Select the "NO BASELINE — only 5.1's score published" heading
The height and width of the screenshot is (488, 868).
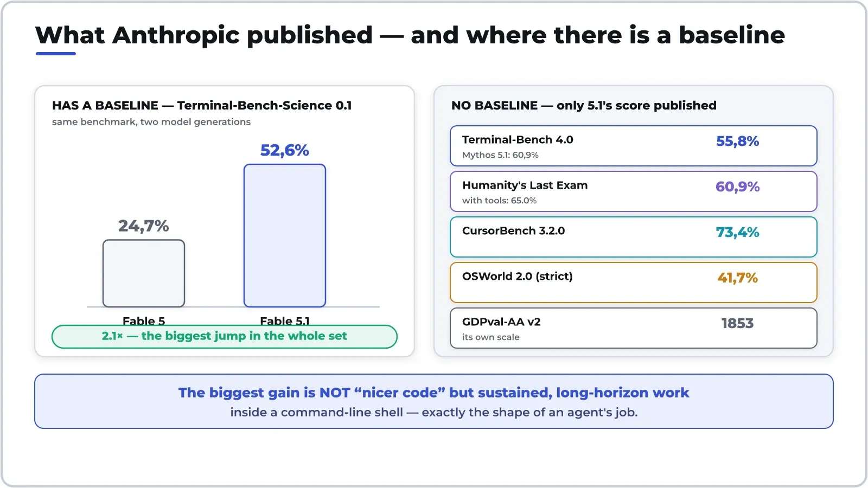pos(584,105)
